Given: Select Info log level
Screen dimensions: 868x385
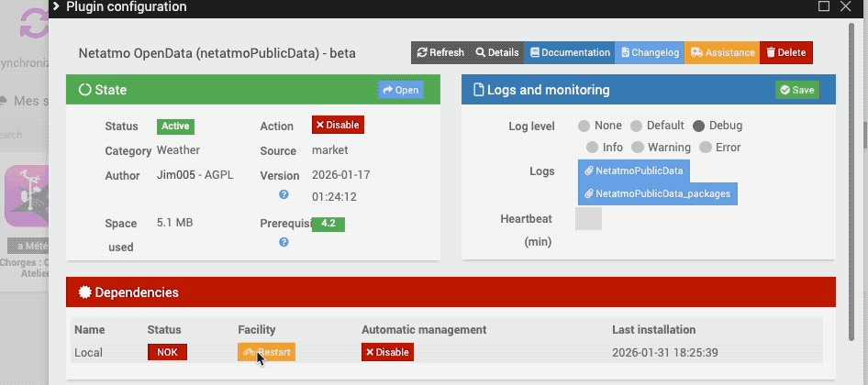Looking at the screenshot, I should click(593, 148).
